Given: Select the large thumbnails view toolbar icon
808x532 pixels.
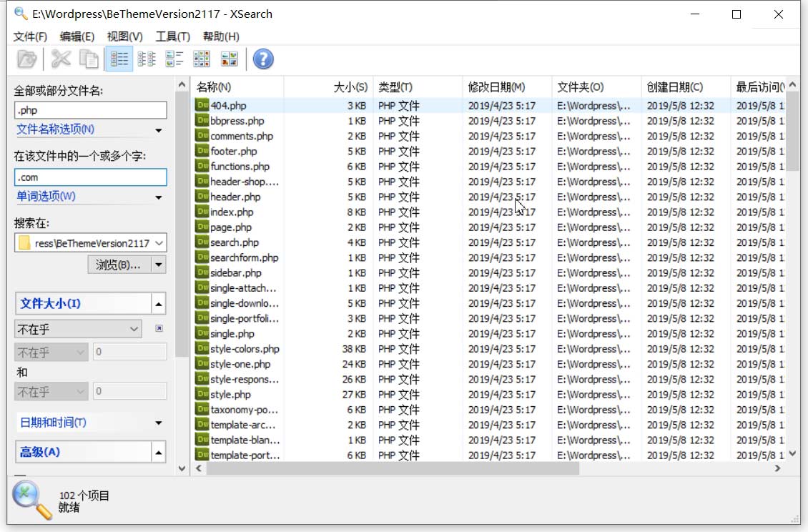Looking at the screenshot, I should point(230,59).
